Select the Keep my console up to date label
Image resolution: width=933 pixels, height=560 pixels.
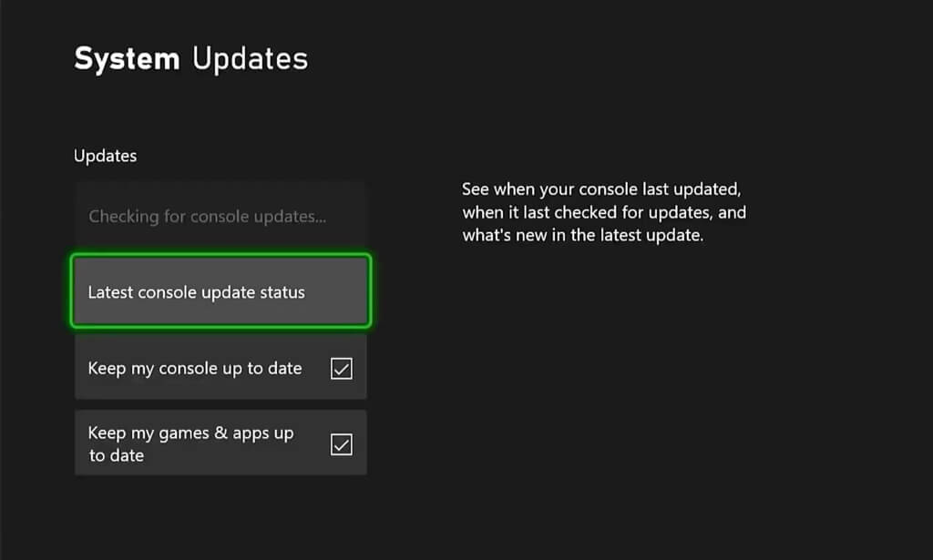point(194,369)
